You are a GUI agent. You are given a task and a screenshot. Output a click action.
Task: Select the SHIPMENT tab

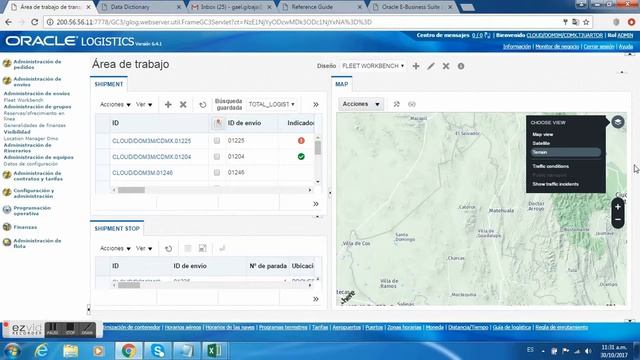pos(109,84)
